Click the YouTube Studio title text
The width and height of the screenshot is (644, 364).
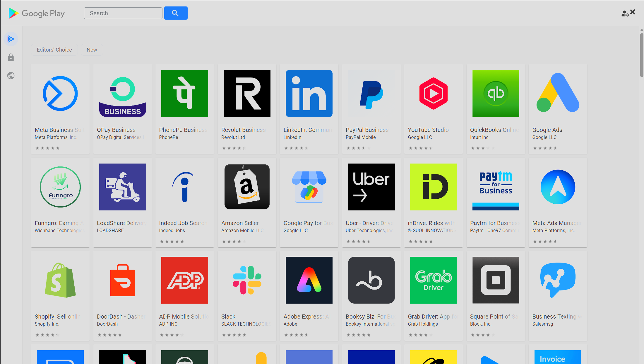pos(428,130)
